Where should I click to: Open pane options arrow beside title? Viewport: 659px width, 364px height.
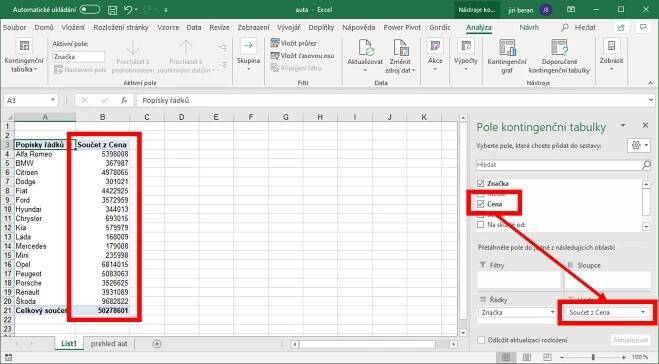pyautogui.click(x=623, y=125)
